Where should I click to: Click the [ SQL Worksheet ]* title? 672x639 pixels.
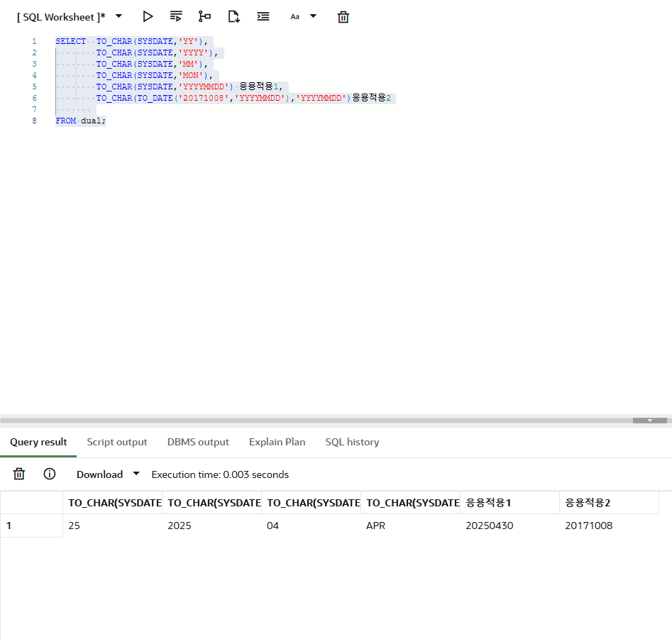pyautogui.click(x=61, y=17)
